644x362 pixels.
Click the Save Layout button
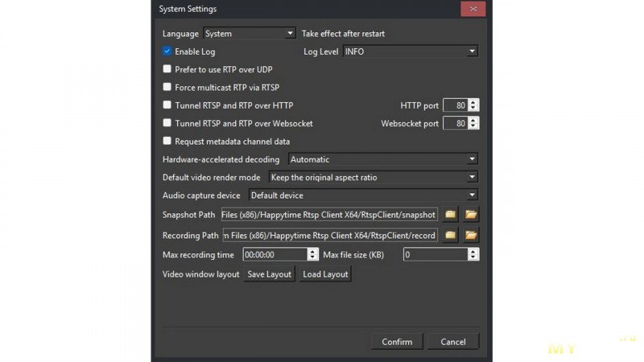(270, 274)
